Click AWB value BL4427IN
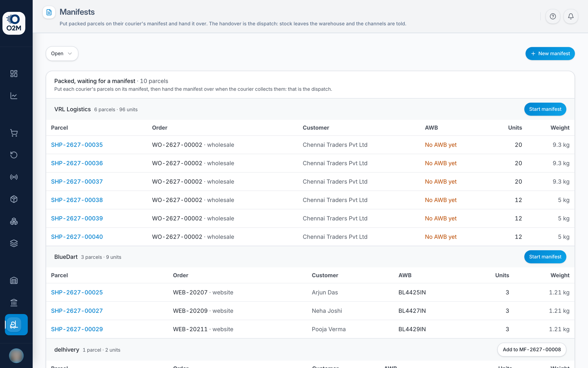The width and height of the screenshot is (588, 368). point(412,311)
